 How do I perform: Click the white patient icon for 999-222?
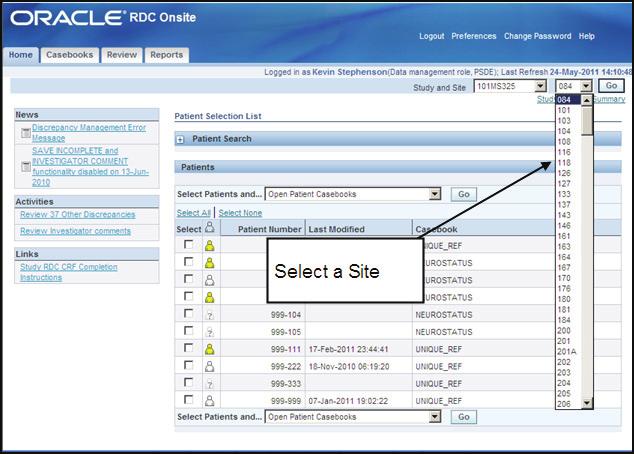(209, 366)
